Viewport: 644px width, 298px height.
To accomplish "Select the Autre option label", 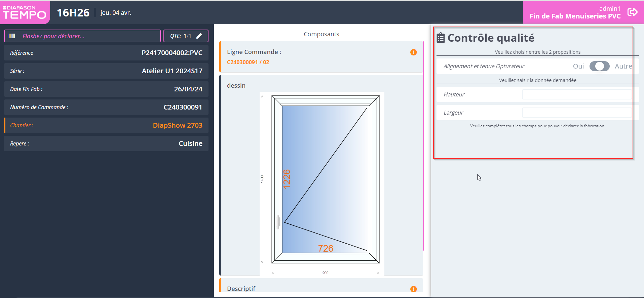I will pyautogui.click(x=623, y=66).
